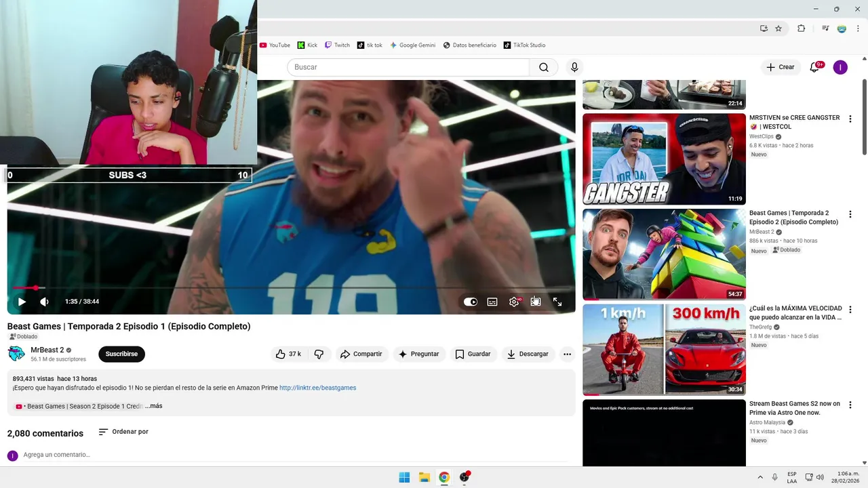Expand description with ...más

click(154, 406)
